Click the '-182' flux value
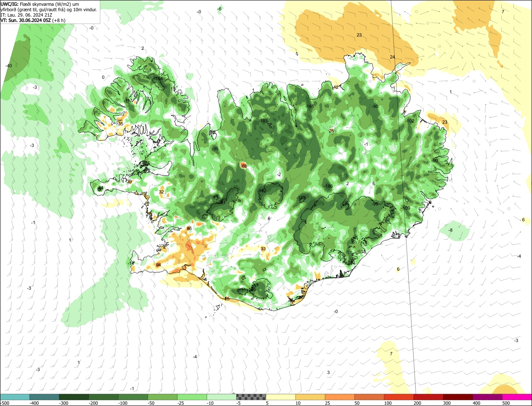 coord(262,191)
